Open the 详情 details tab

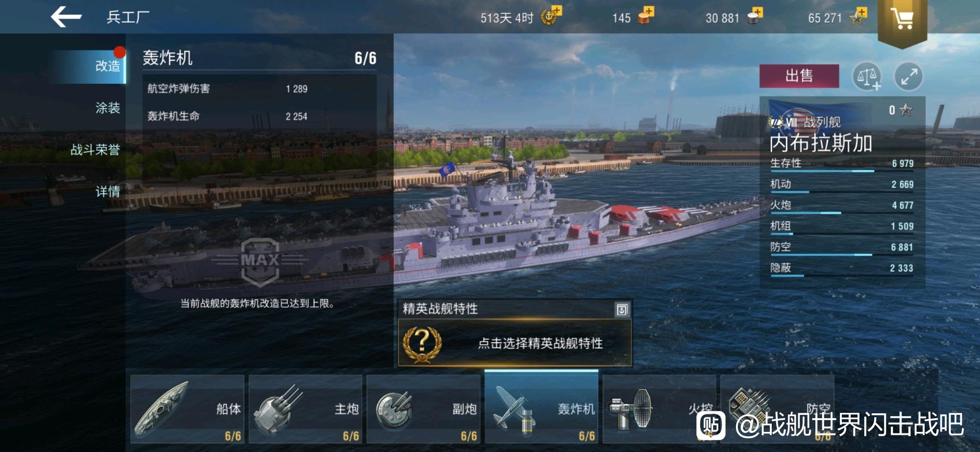click(x=107, y=191)
